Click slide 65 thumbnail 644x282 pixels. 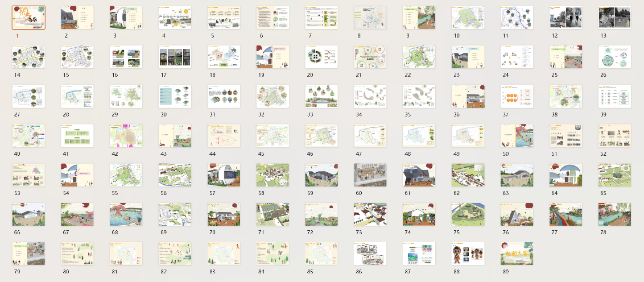(614, 175)
